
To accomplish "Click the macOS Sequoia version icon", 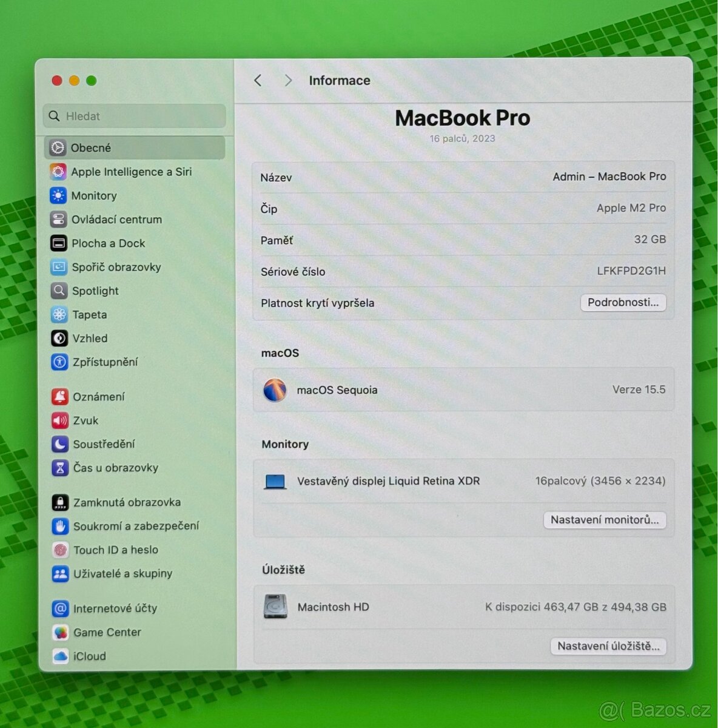I will [275, 390].
